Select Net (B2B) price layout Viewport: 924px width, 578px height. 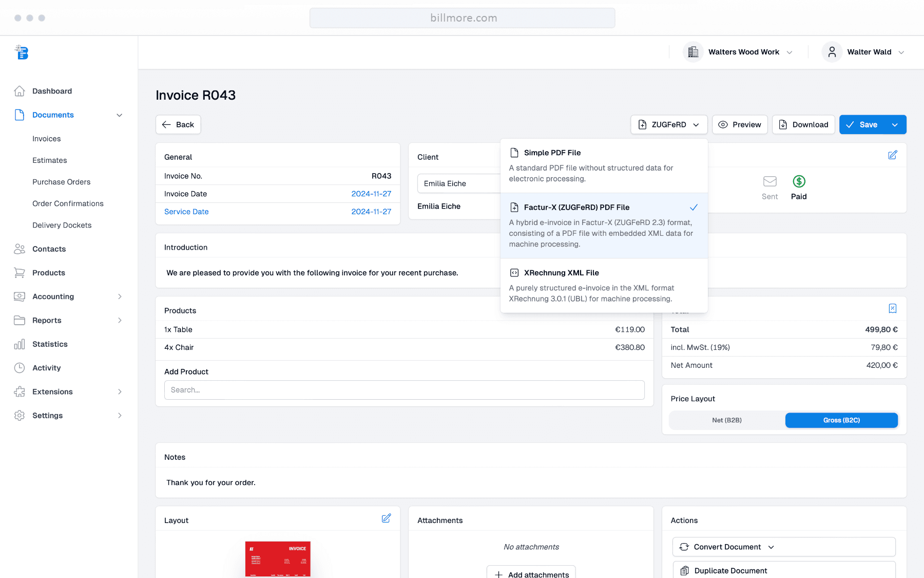(x=727, y=420)
